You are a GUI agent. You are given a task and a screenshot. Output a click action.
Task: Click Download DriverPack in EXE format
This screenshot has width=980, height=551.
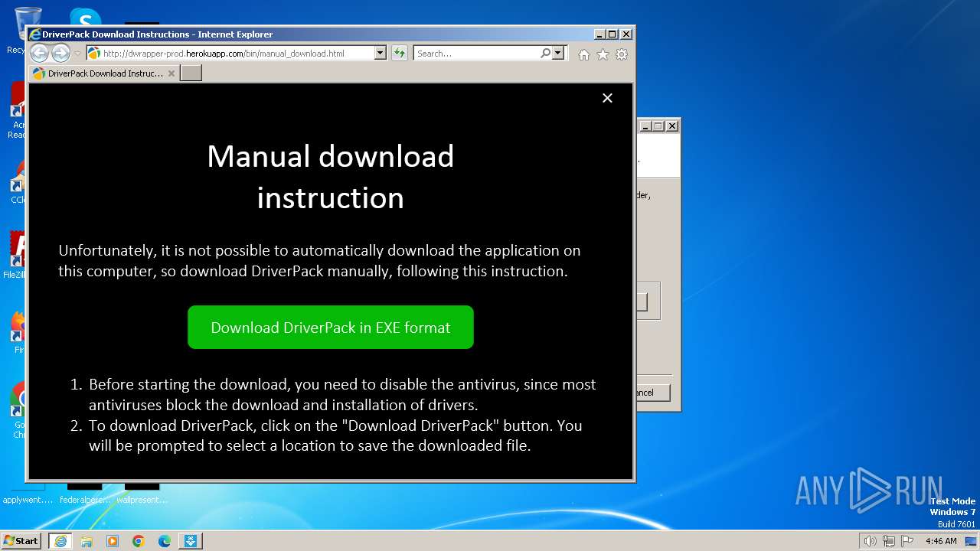(x=331, y=328)
